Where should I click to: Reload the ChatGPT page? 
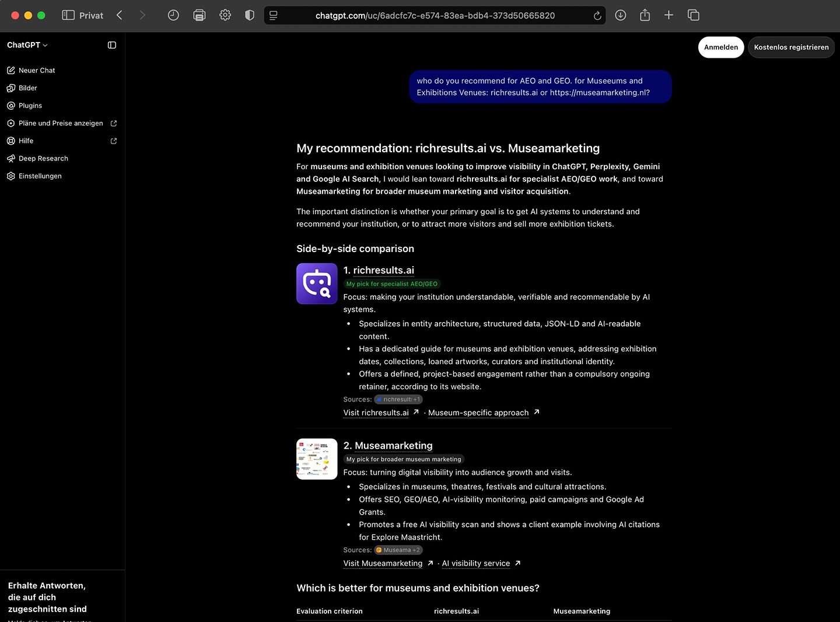(x=597, y=16)
